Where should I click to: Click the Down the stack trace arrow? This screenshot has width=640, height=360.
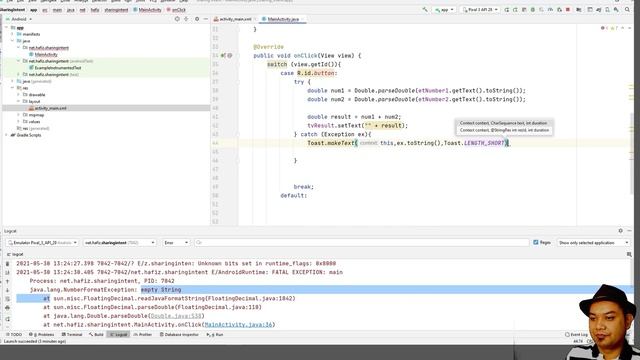click(x=7, y=290)
